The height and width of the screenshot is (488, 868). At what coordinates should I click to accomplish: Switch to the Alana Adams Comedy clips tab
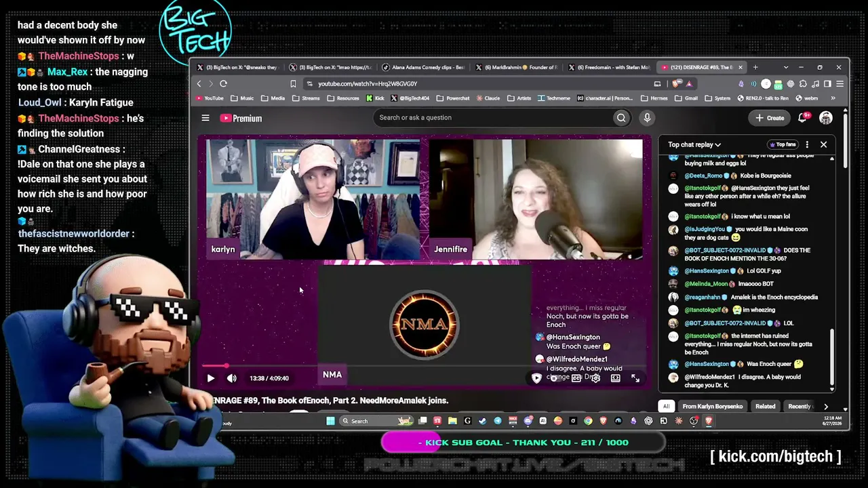click(424, 67)
